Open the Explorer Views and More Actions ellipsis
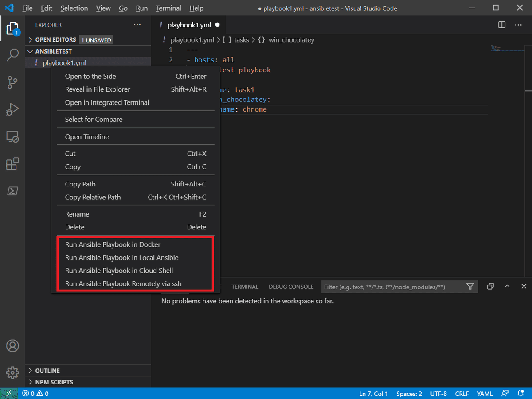Viewport: 532px width, 399px height. tap(137, 25)
